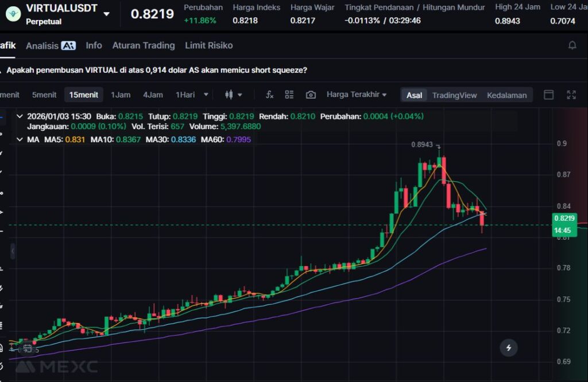Viewport: 588px width, 382px height.
Task: Click the chart layout window icon
Action: point(549,95)
